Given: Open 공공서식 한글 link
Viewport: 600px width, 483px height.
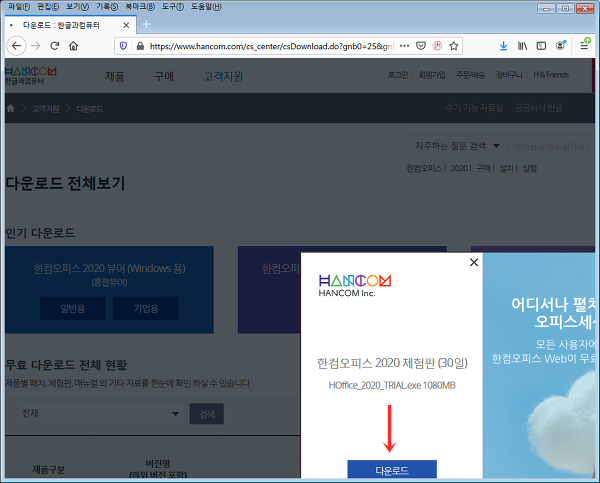Looking at the screenshot, I should click(538, 108).
